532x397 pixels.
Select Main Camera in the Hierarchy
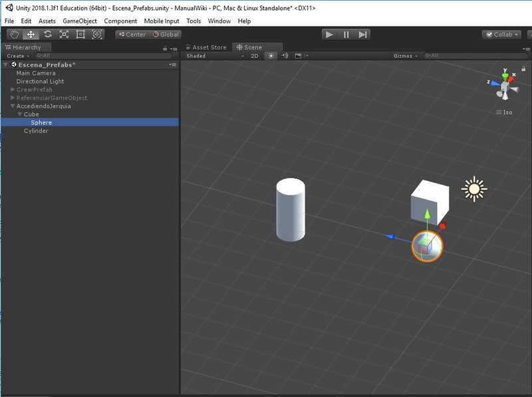point(36,73)
